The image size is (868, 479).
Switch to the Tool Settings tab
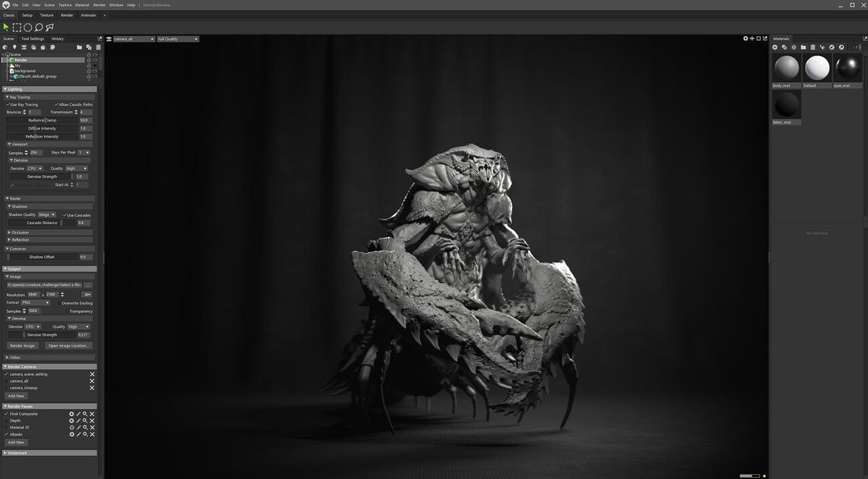pyautogui.click(x=33, y=39)
